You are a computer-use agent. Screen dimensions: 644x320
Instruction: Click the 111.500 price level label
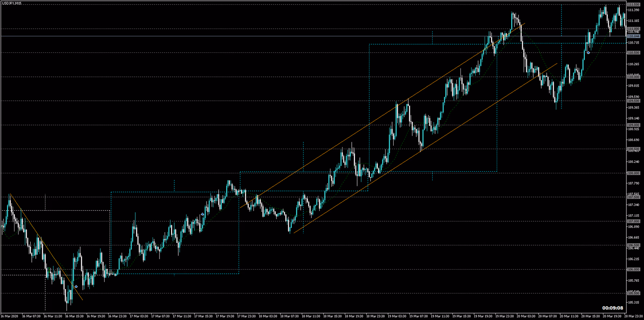pyautogui.click(x=634, y=4)
